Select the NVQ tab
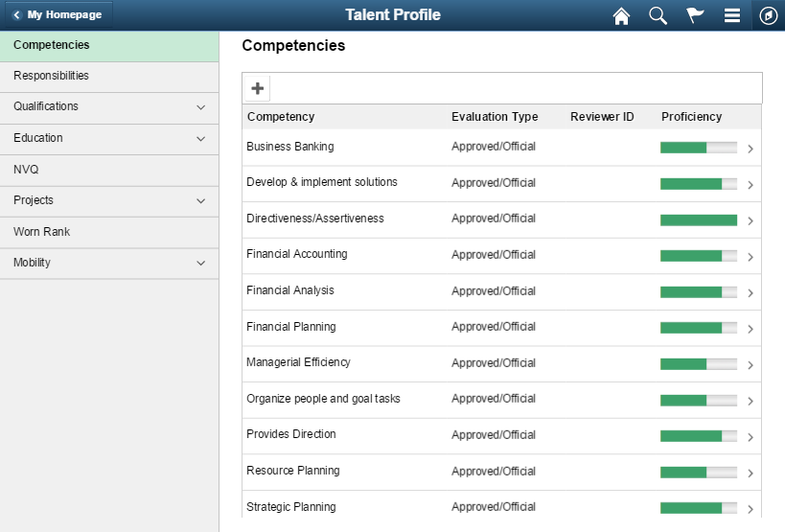Screen dimensions: 785x532 tap(109, 170)
